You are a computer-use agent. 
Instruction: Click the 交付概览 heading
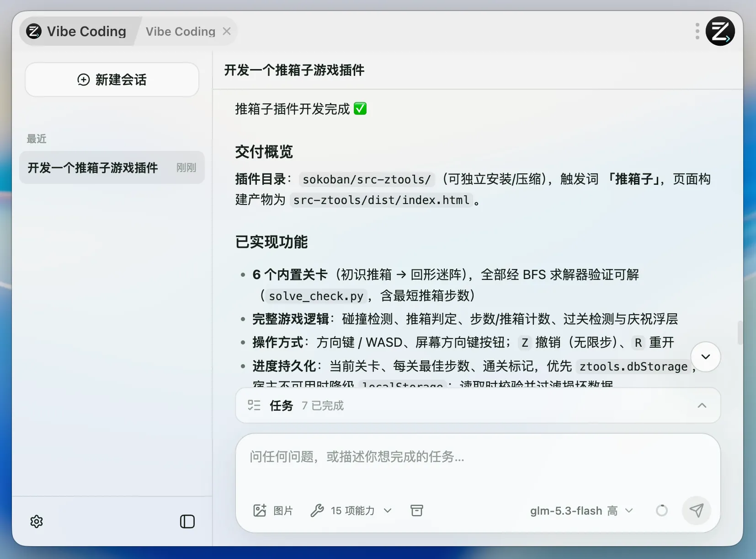pos(264,152)
